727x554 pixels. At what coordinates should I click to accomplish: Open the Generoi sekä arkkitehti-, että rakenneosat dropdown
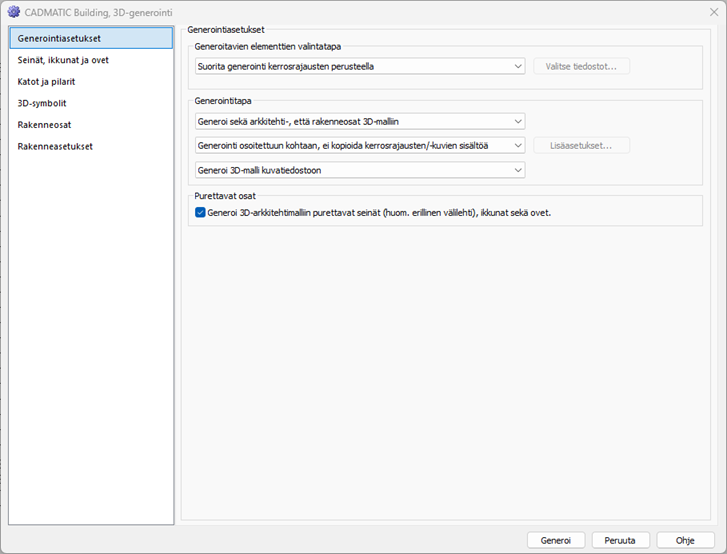pos(360,121)
